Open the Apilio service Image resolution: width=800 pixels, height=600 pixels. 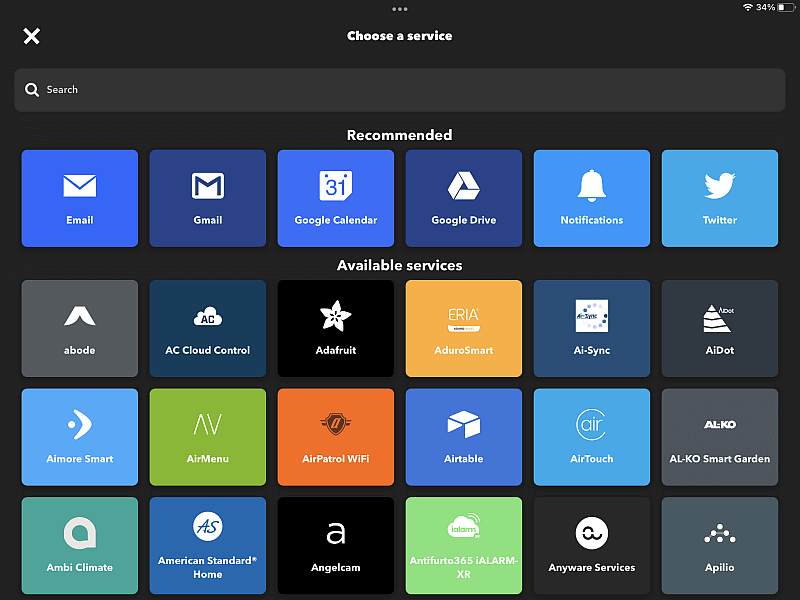(x=720, y=546)
